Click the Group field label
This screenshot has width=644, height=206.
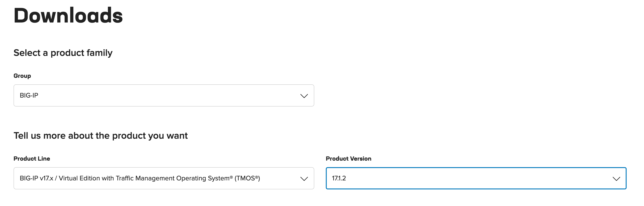22,76
